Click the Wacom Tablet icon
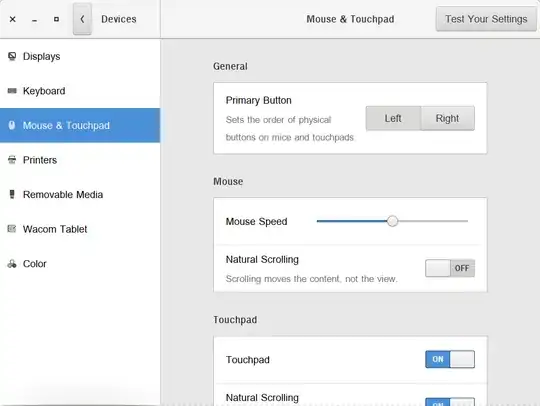 (12, 229)
